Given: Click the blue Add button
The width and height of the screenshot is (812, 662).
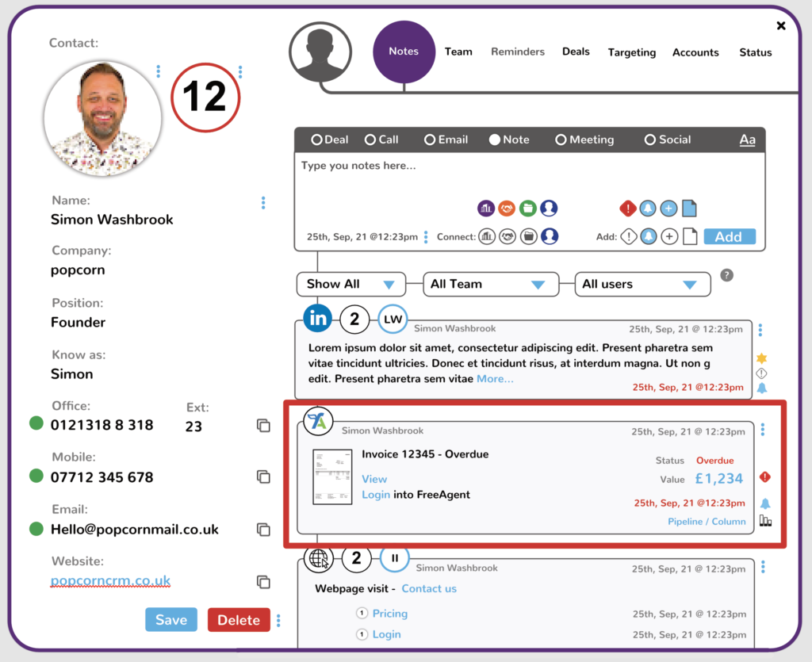Looking at the screenshot, I should click(728, 236).
